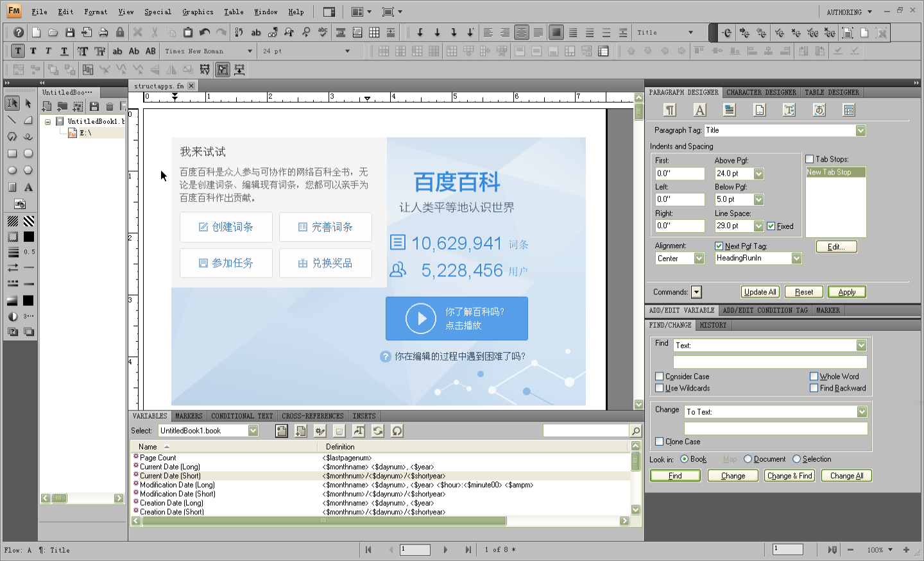This screenshot has width=924, height=561.
Task: Click the Update All button
Action: point(760,292)
